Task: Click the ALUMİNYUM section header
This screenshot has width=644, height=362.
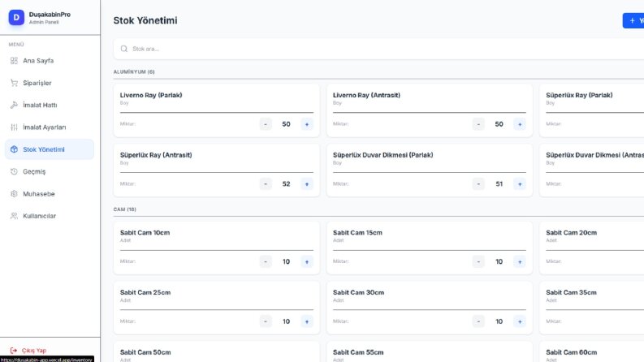Action: tap(134, 71)
